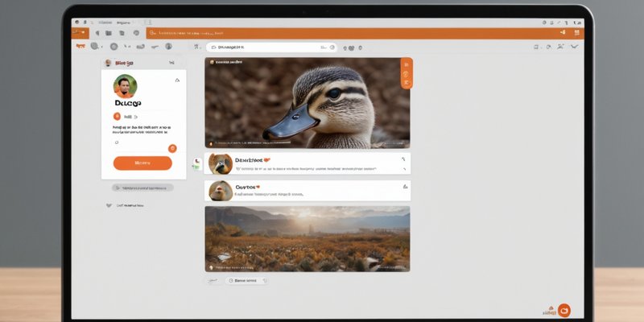Click the first icon in the orange vertical strip
The width and height of the screenshot is (644, 322).
[x=407, y=64]
